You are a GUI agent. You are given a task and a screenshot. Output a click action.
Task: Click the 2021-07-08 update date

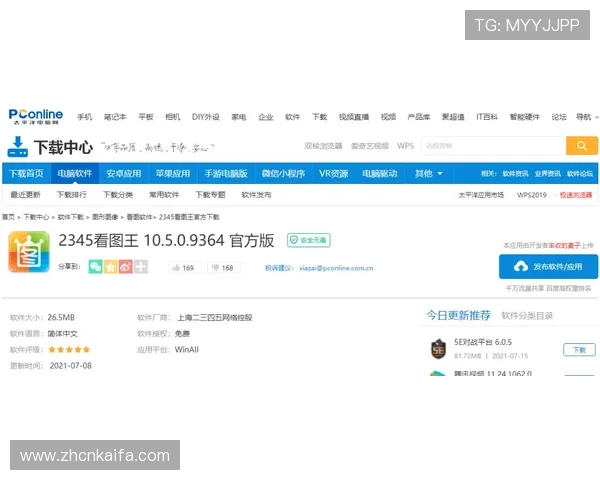(71, 366)
